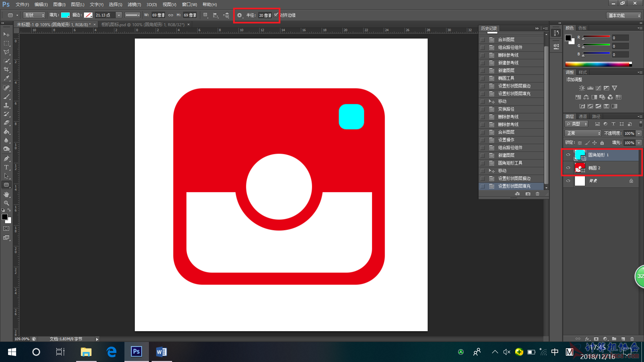Toggle layer filtering switch on
The width and height of the screenshot is (644, 362).
(x=641, y=124)
